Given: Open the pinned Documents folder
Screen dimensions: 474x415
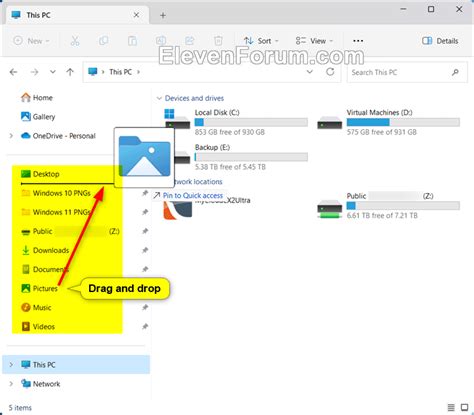Looking at the screenshot, I should coord(45,269).
